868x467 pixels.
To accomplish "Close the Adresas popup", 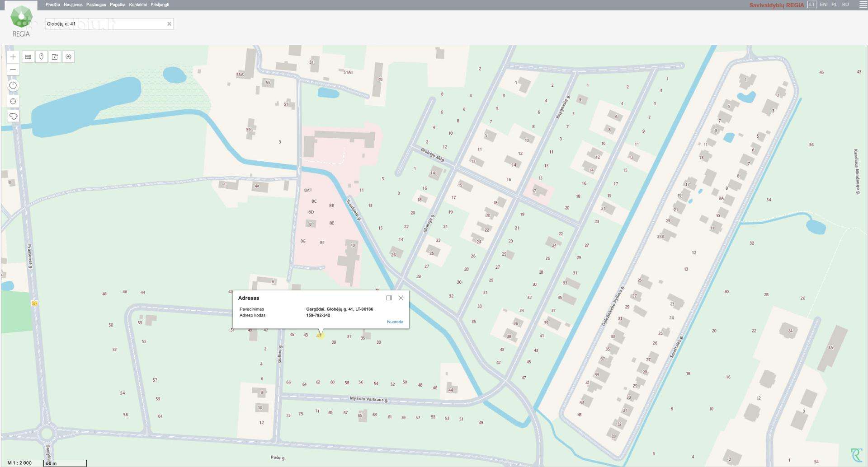I will [x=401, y=298].
